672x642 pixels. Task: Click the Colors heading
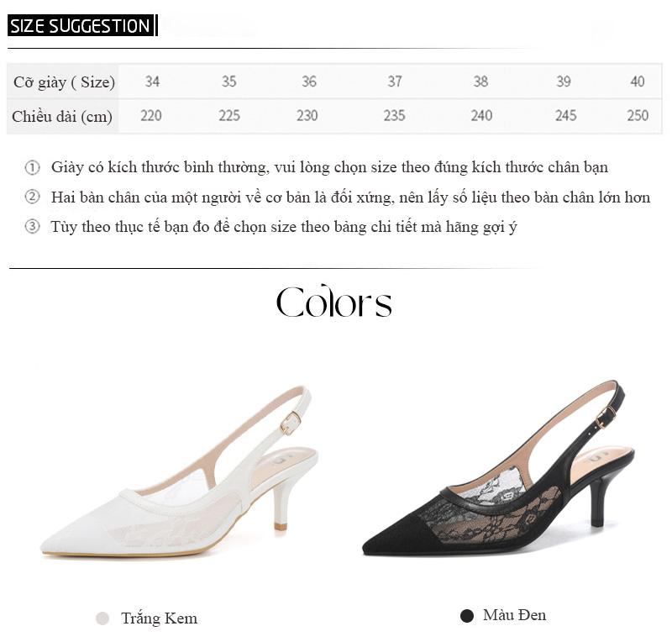point(333,302)
